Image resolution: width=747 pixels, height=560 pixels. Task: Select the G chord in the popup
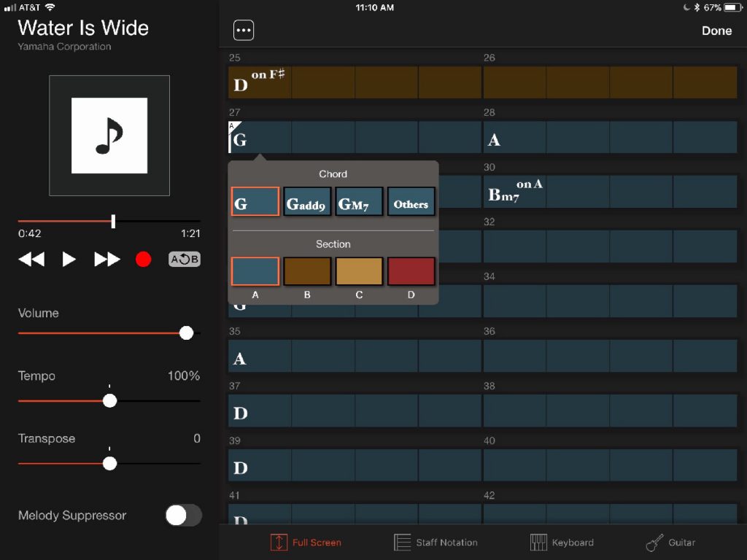255,203
